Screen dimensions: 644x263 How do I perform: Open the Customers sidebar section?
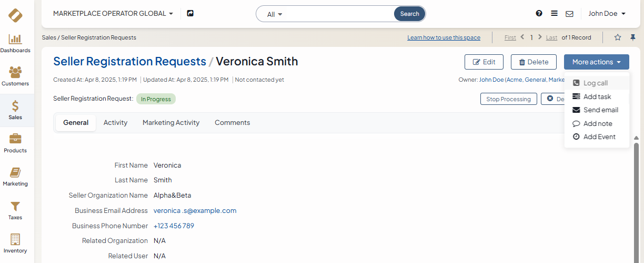click(x=15, y=77)
